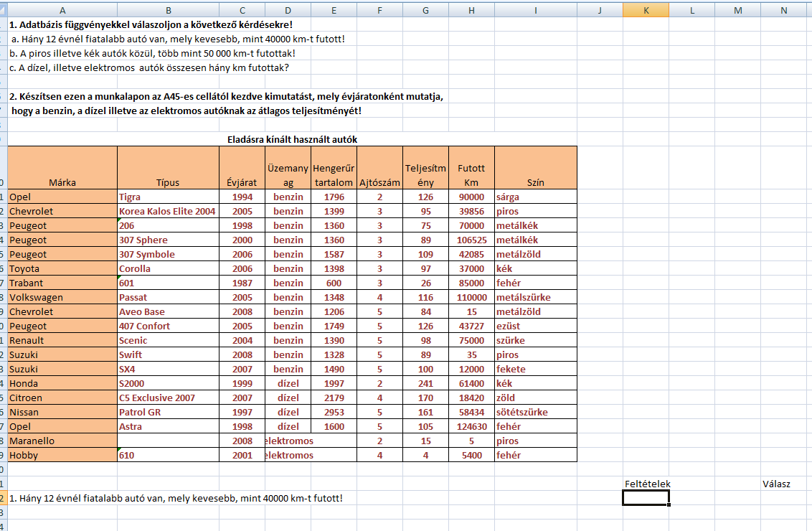Select the '1. Adatbázis függvényekkel' heading cell
This screenshot has height=531, width=812.
click(x=151, y=24)
